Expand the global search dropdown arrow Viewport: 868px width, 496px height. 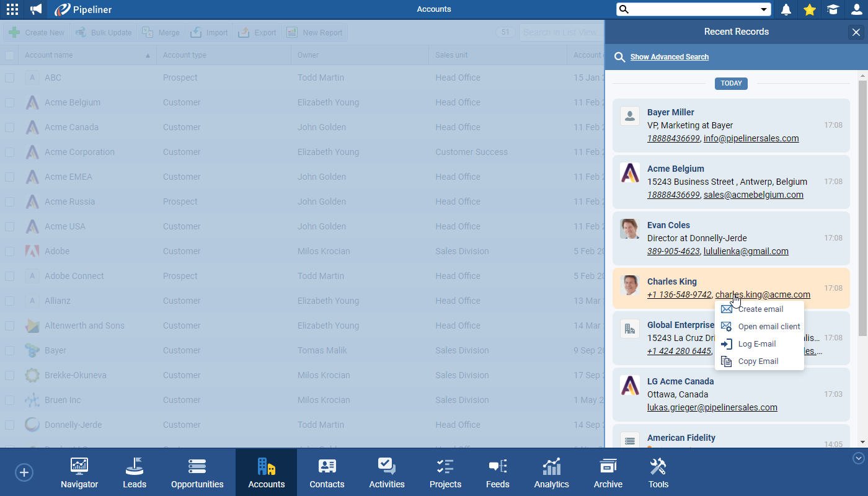pyautogui.click(x=764, y=9)
